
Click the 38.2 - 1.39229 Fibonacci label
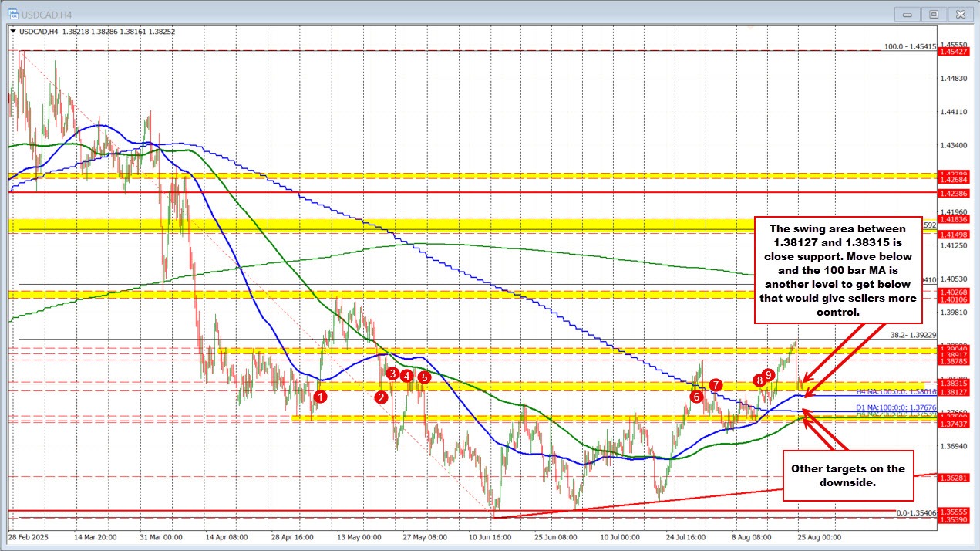(x=913, y=335)
